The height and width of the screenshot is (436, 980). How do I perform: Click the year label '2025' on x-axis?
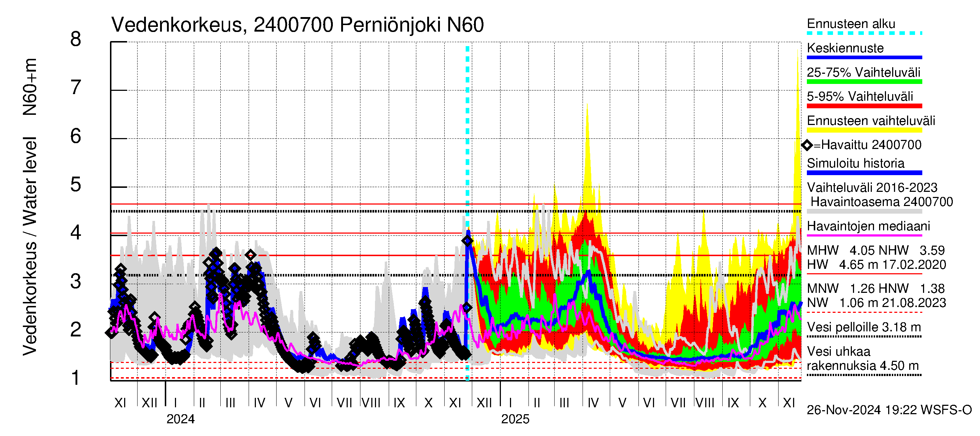click(515, 419)
